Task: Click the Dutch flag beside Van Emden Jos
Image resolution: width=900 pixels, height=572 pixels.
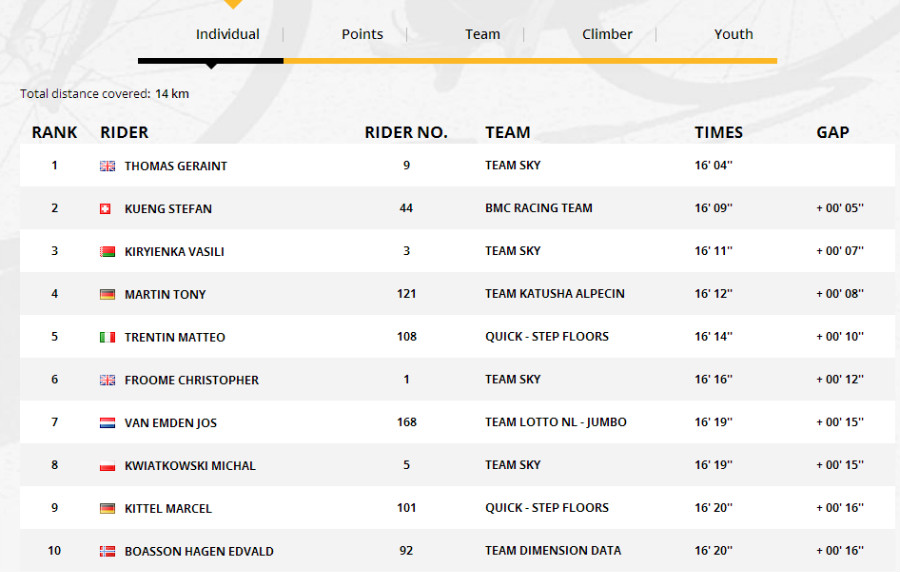Action: click(x=107, y=423)
